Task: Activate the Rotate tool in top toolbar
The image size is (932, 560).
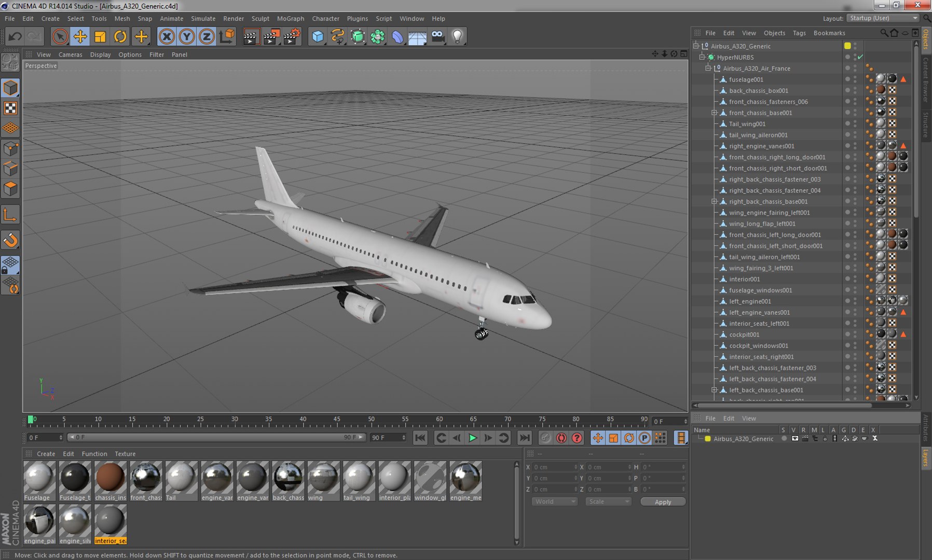Action: click(x=120, y=36)
